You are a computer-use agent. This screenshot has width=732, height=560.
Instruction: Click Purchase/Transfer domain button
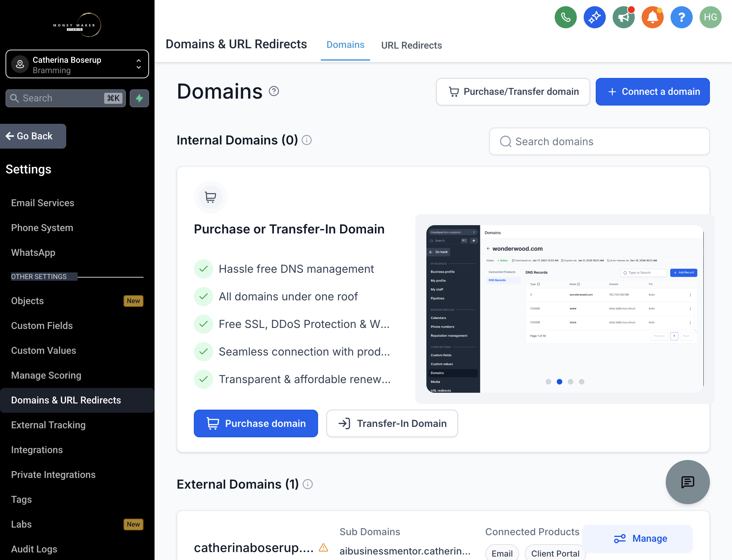tap(513, 92)
